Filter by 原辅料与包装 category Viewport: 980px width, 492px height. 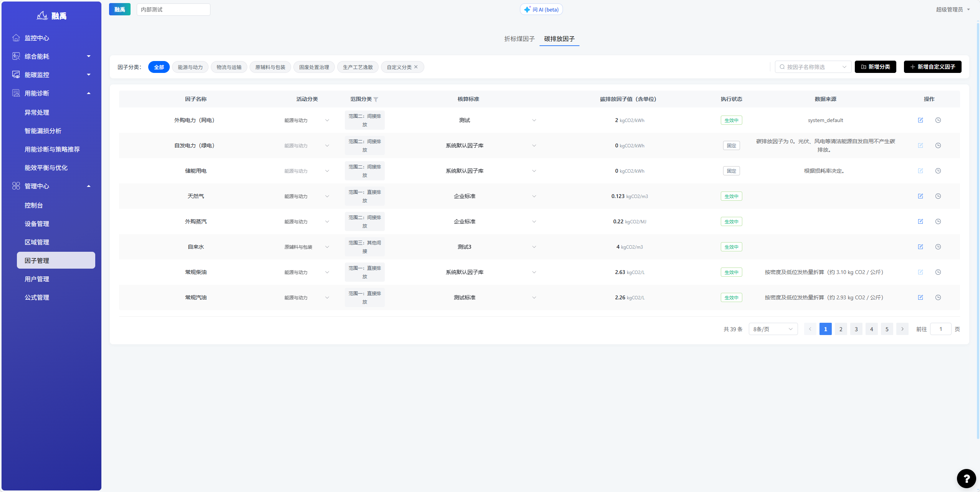270,67
